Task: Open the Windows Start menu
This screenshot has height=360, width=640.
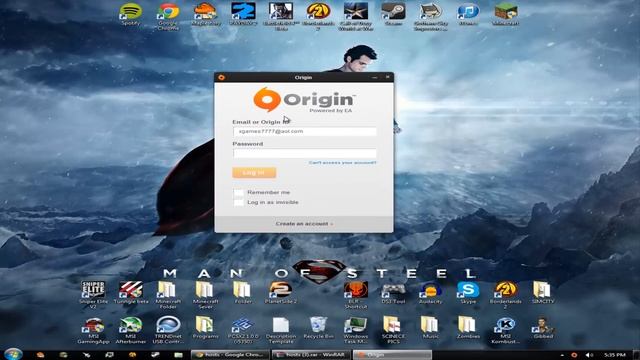Action: [13, 354]
